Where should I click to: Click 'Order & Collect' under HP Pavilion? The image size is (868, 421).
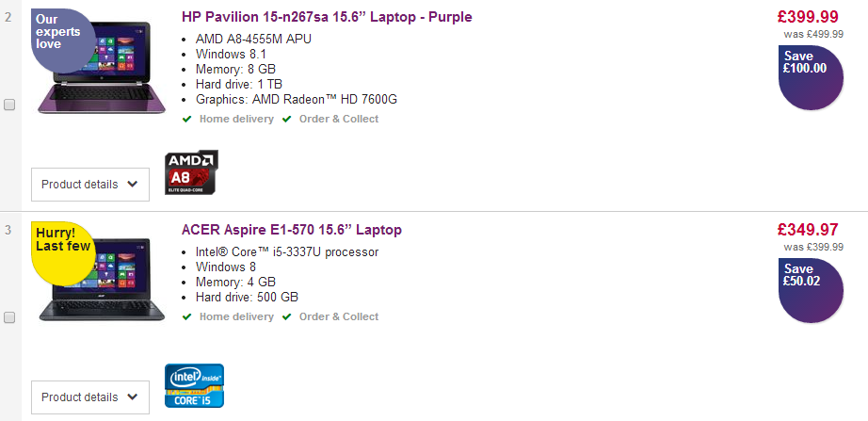click(339, 119)
